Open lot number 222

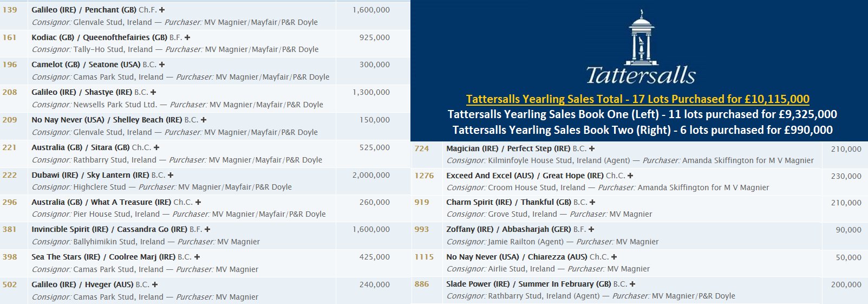point(10,176)
